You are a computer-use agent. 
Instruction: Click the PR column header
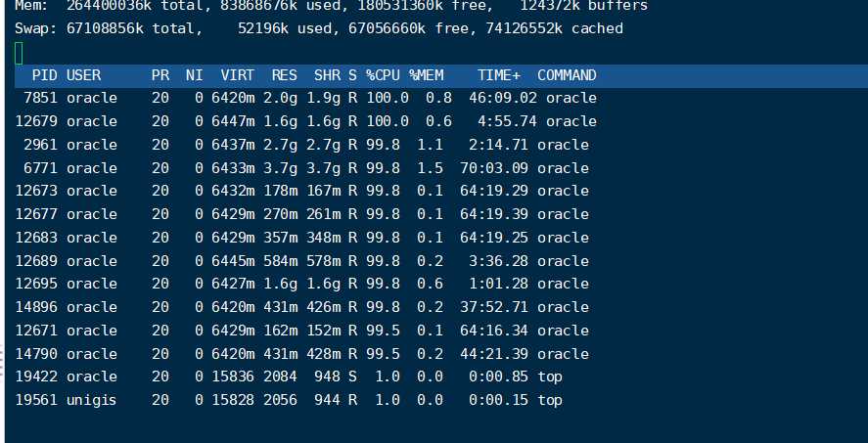coord(160,75)
